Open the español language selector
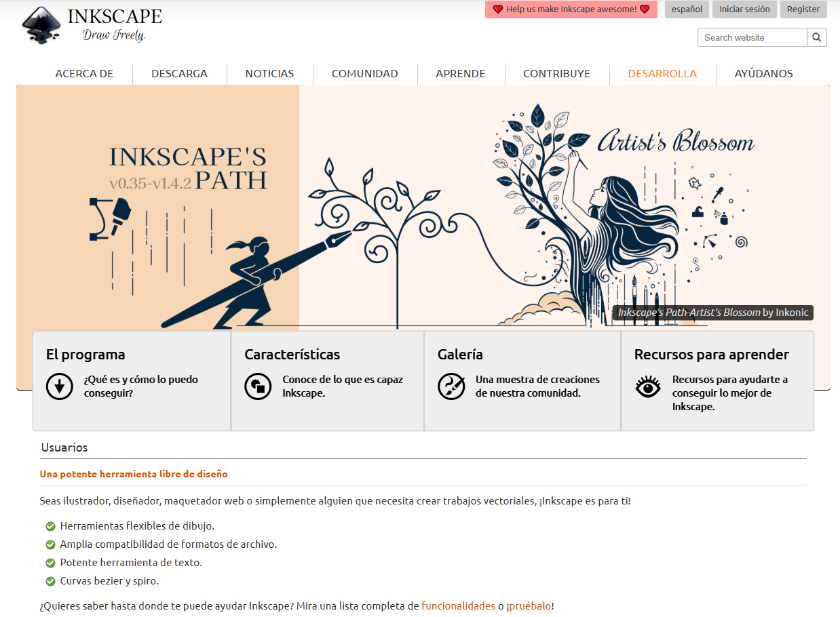 (x=687, y=9)
